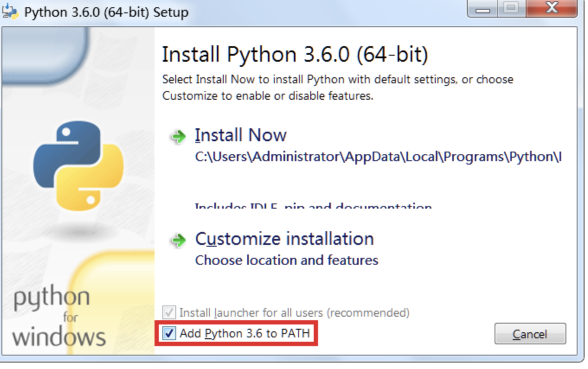This screenshot has width=588, height=369.
Task: Click the green arrow beside Install Now
Action: coord(178,137)
